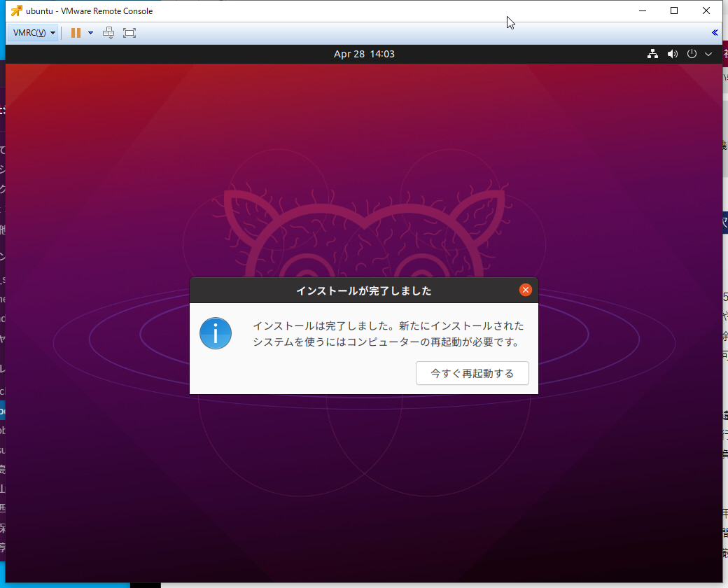The image size is (728, 588).
Task: Open the Ubuntu network status icon
Action: point(652,54)
